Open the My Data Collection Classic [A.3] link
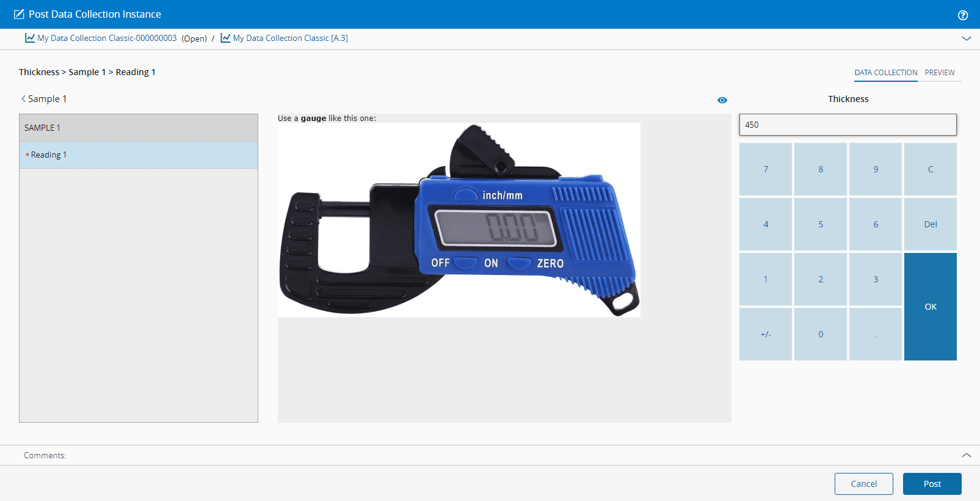The height and width of the screenshot is (501, 980). coord(291,38)
